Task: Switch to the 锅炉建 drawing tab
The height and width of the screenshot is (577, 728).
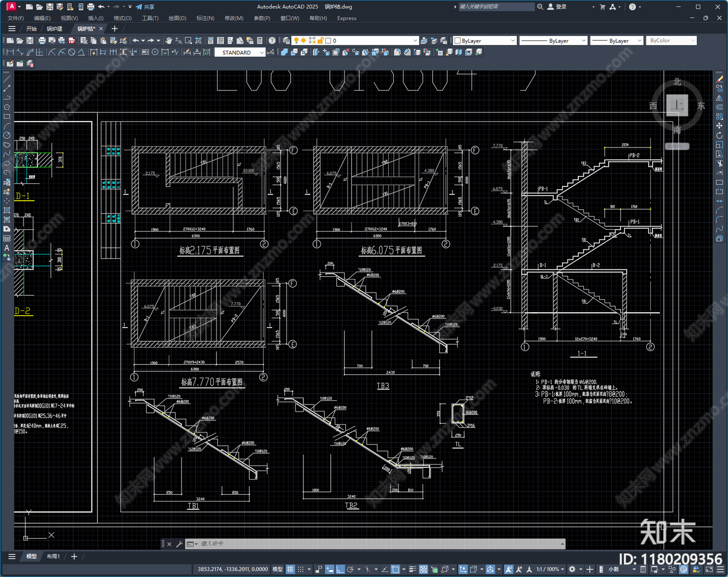Action: point(55,29)
